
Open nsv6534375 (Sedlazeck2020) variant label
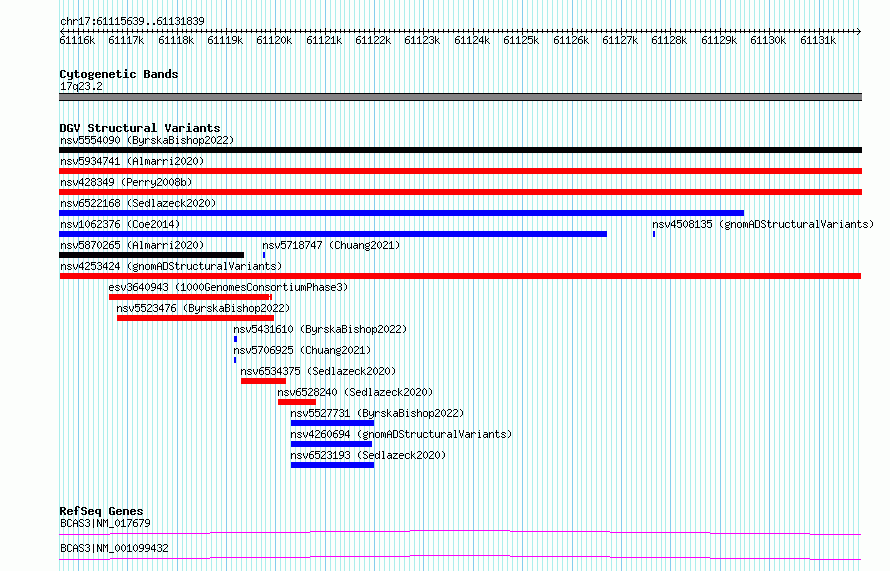318,371
